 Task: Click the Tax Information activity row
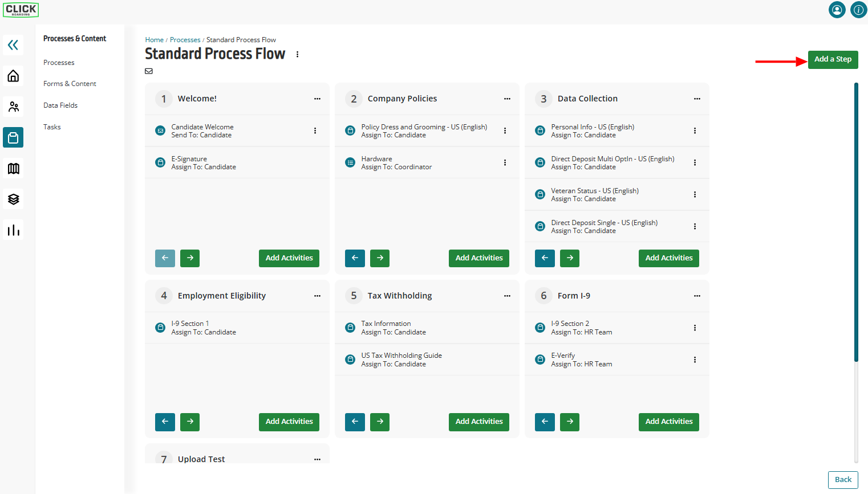427,328
